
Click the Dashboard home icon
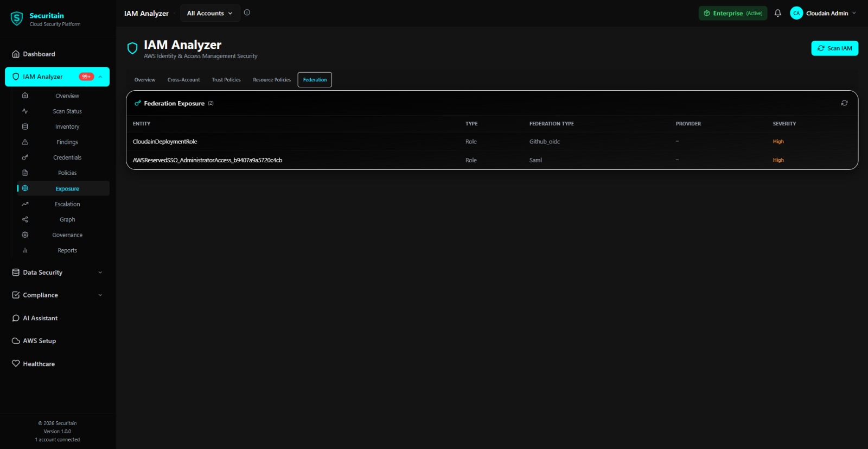[x=16, y=54]
